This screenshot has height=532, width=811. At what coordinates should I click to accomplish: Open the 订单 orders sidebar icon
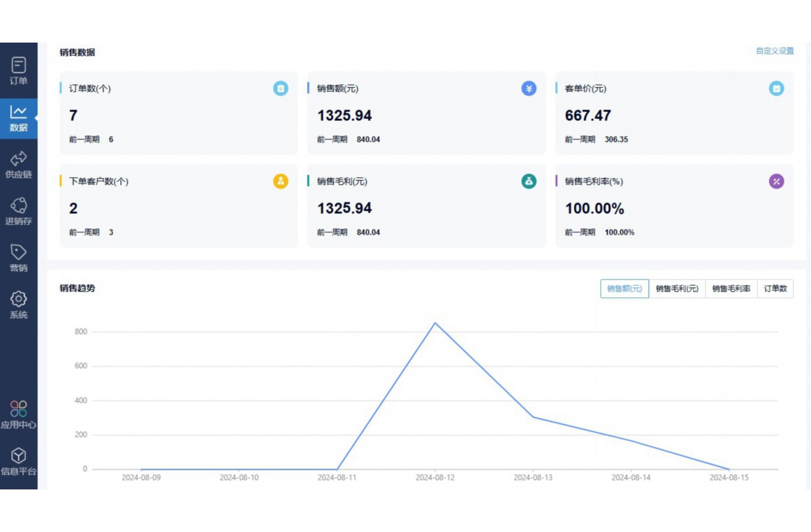point(19,66)
